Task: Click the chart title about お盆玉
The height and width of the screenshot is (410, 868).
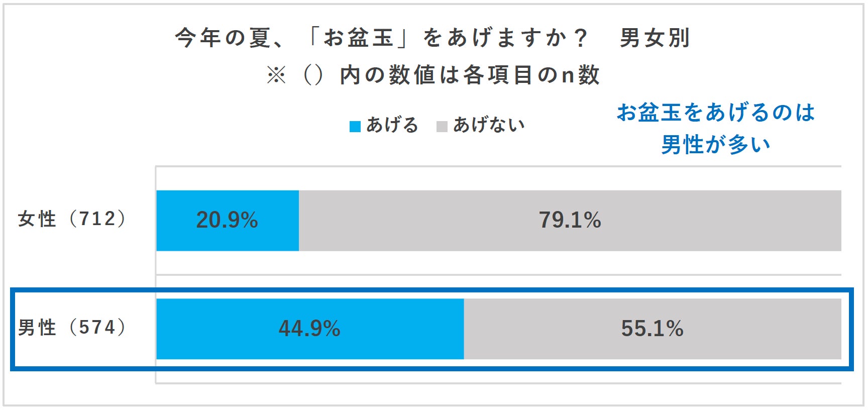Action: click(x=381, y=38)
